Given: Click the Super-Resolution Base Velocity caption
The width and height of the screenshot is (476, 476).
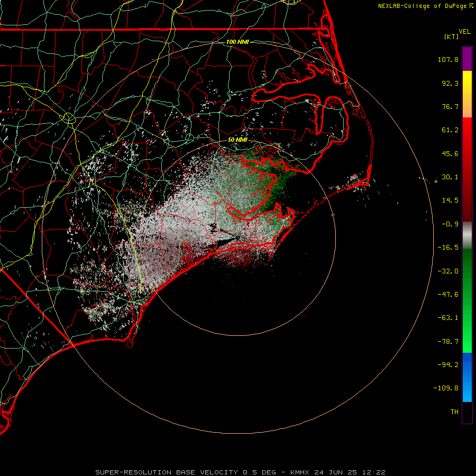Looking at the screenshot, I should click(x=240, y=472).
